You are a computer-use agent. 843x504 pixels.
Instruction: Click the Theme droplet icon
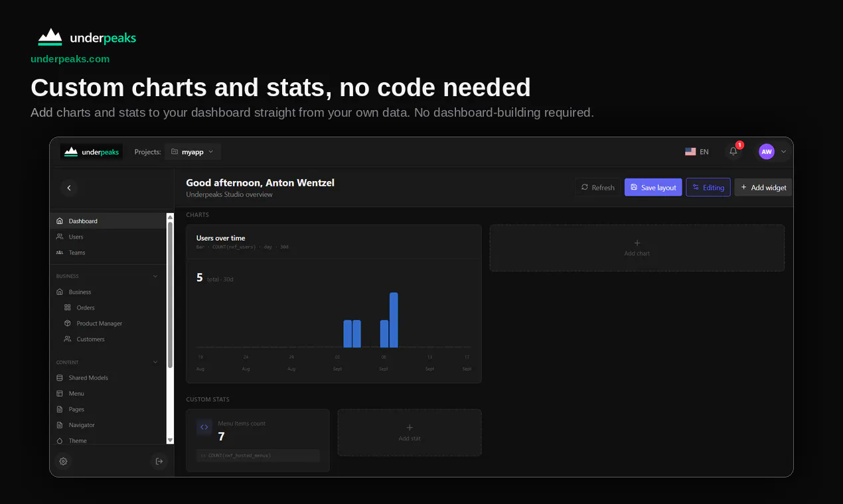[60, 441]
